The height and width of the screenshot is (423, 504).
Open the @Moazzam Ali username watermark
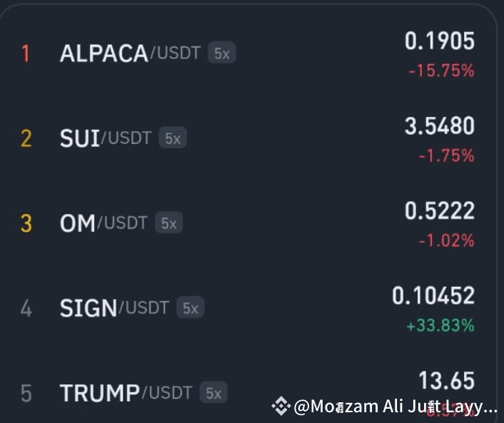point(395,407)
